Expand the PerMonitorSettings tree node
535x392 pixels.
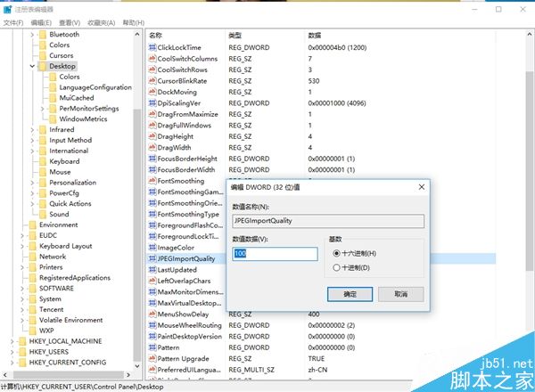(x=43, y=109)
